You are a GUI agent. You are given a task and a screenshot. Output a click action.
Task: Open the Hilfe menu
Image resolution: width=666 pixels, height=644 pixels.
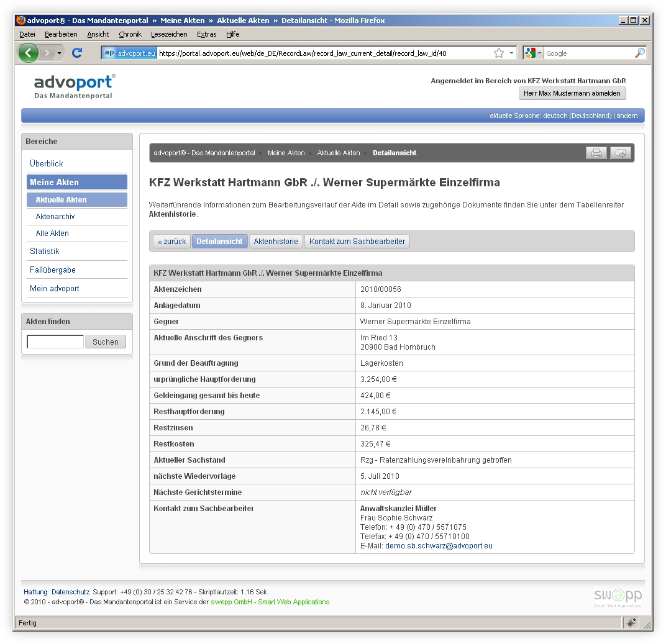click(x=233, y=34)
